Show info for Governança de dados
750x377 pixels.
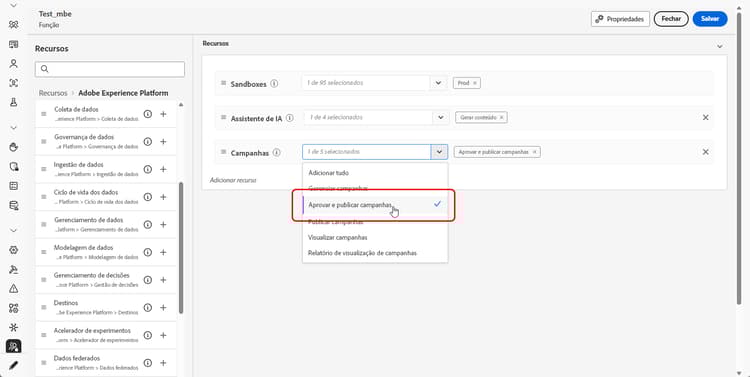pos(148,142)
